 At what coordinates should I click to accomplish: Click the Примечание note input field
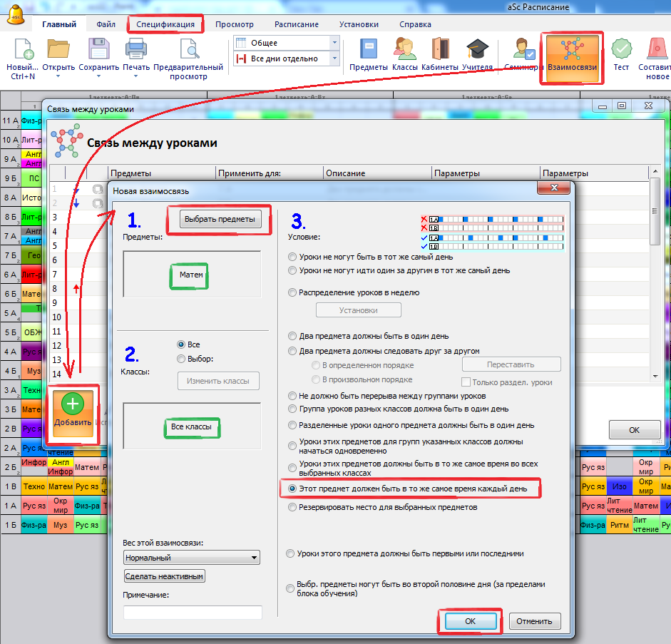193,612
